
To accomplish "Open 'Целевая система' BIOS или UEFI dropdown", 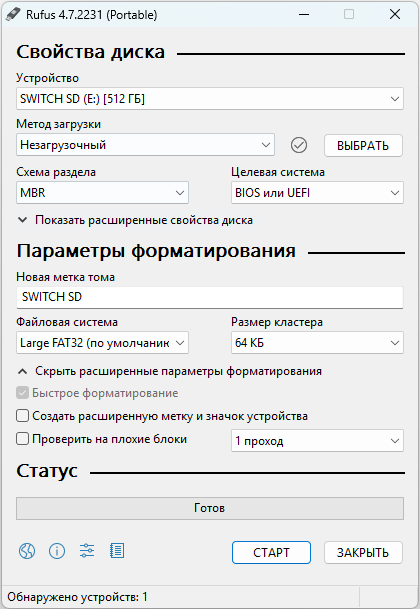I will 317,193.
